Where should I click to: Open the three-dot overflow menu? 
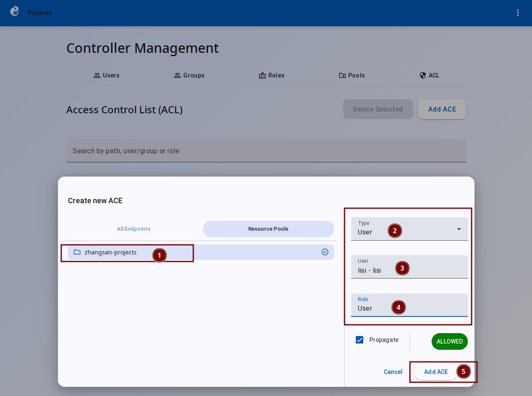tap(518, 13)
